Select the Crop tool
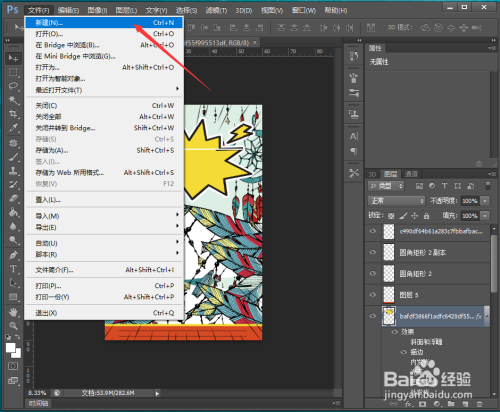500x412 pixels. click(x=13, y=114)
